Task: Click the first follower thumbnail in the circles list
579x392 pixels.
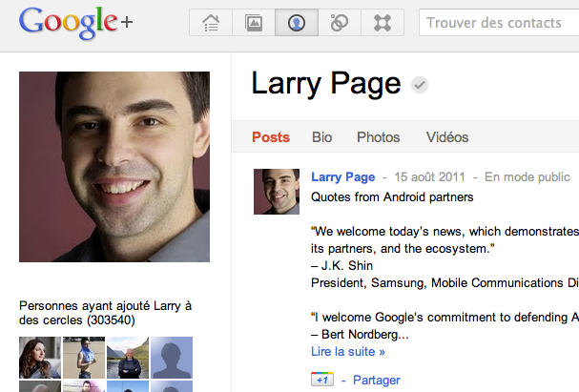Action: click(x=40, y=358)
